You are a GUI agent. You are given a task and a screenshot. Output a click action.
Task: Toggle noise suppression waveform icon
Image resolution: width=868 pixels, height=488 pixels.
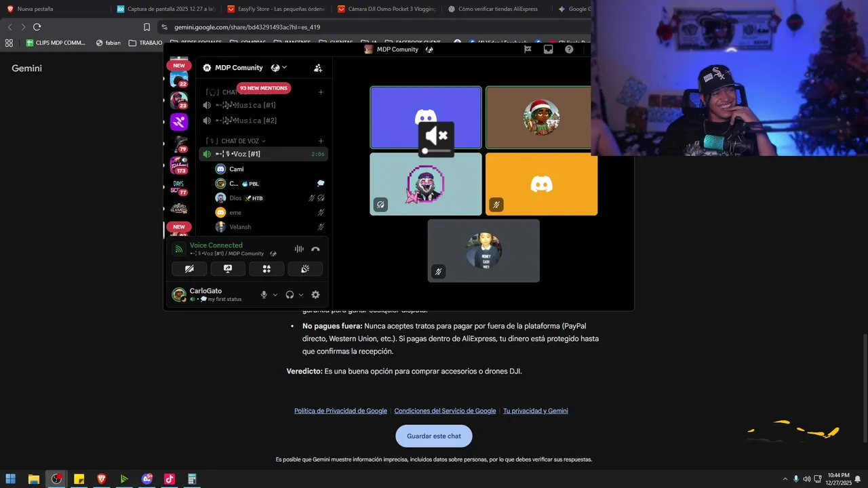coord(299,249)
